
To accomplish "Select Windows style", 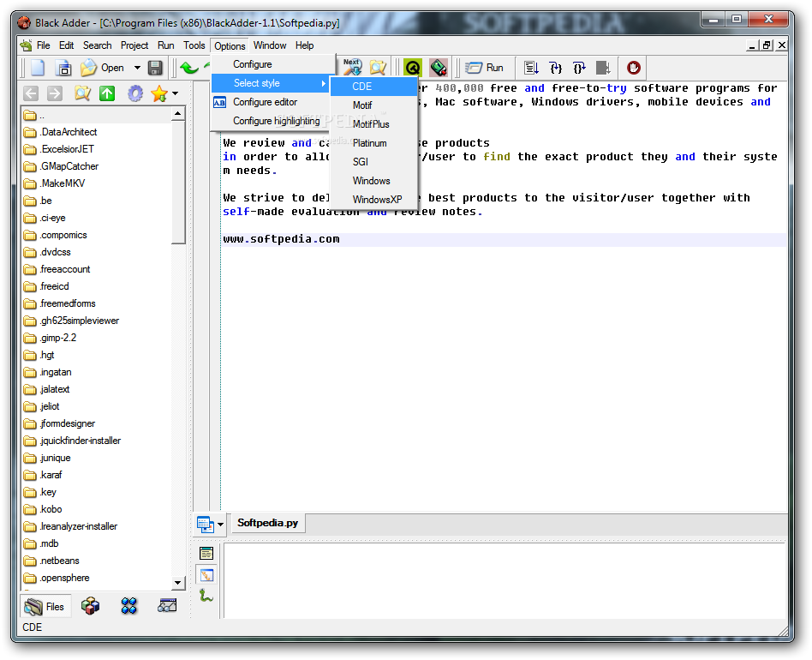I will point(374,181).
